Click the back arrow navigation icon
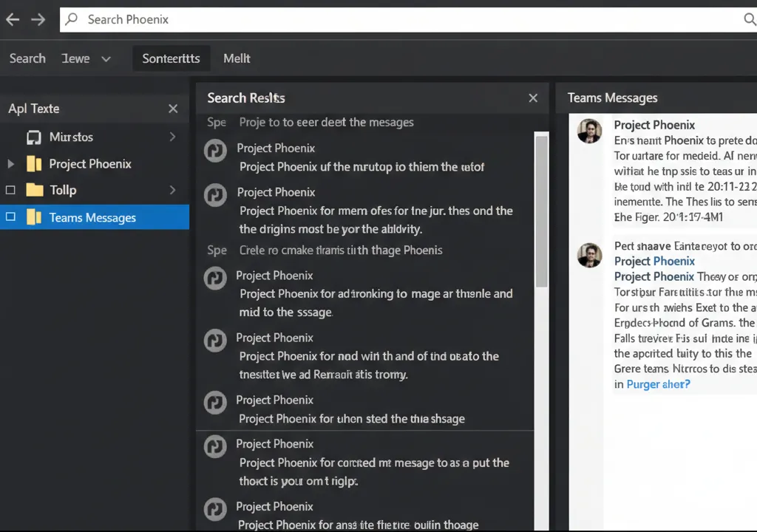757x532 pixels. coord(13,20)
